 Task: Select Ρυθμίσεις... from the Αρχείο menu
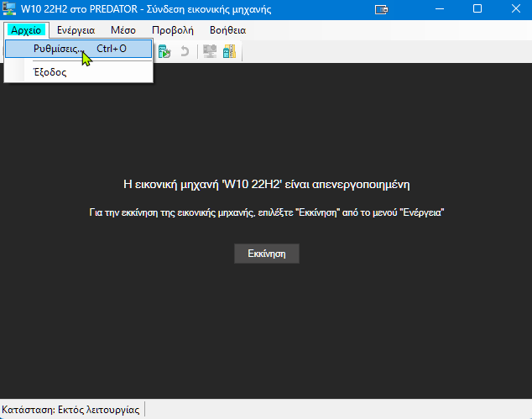click(78, 49)
